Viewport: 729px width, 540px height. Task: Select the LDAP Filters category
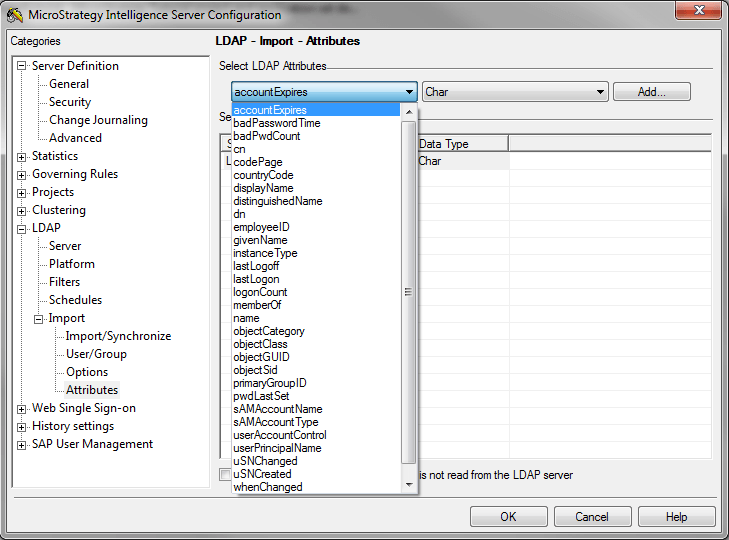(65, 282)
